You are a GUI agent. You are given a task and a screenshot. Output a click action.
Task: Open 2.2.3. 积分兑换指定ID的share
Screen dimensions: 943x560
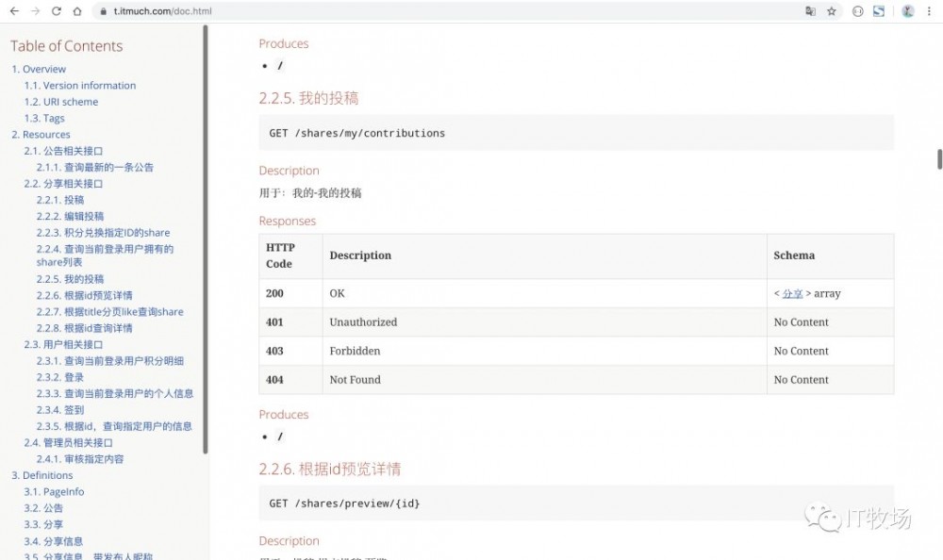click(x=103, y=232)
